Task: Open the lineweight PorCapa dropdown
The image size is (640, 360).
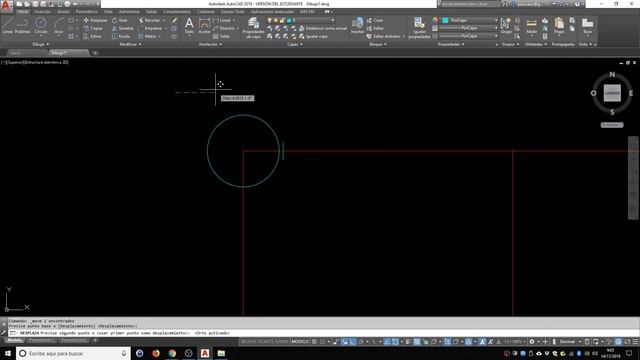Action: pyautogui.click(x=469, y=28)
